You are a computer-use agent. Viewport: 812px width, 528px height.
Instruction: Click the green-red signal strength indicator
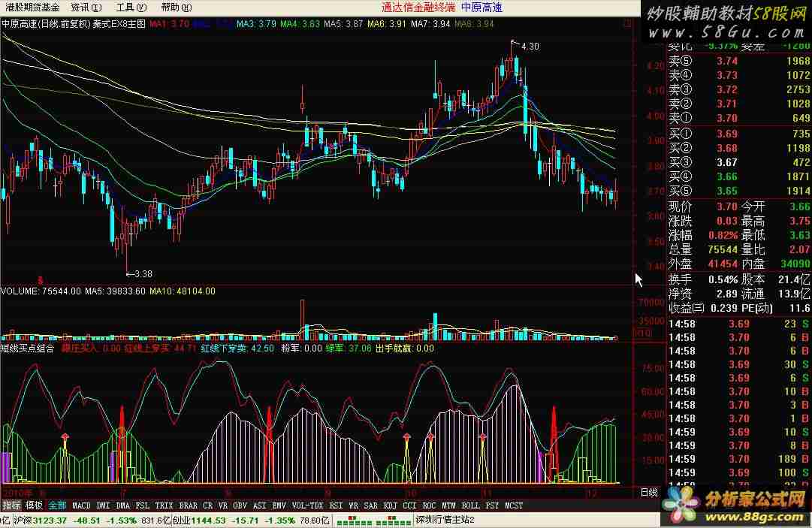(374, 520)
